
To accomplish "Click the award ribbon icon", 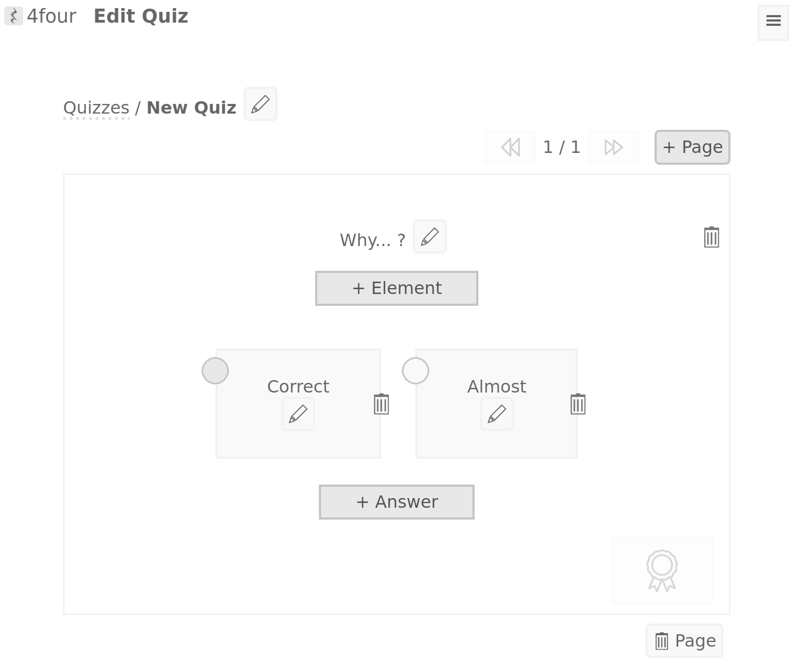I will [662, 570].
